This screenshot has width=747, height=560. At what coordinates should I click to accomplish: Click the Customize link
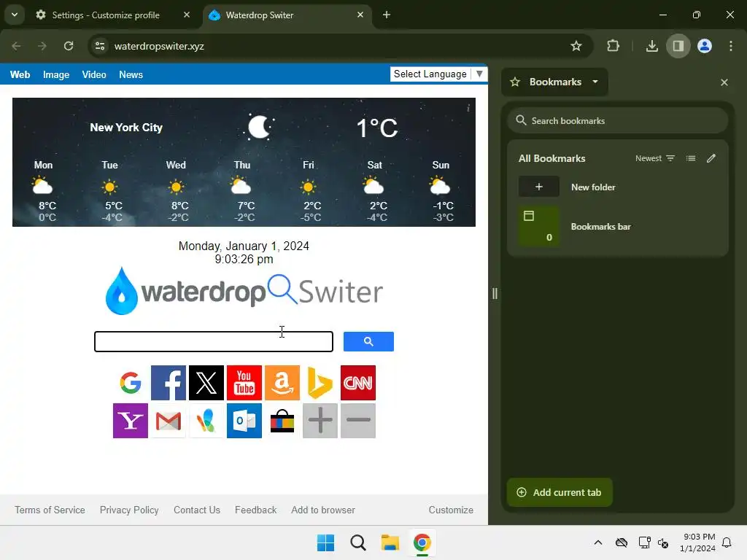[451, 510]
